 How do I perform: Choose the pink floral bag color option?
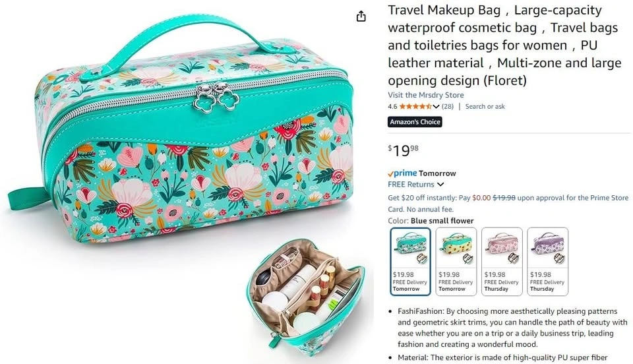pyautogui.click(x=502, y=262)
